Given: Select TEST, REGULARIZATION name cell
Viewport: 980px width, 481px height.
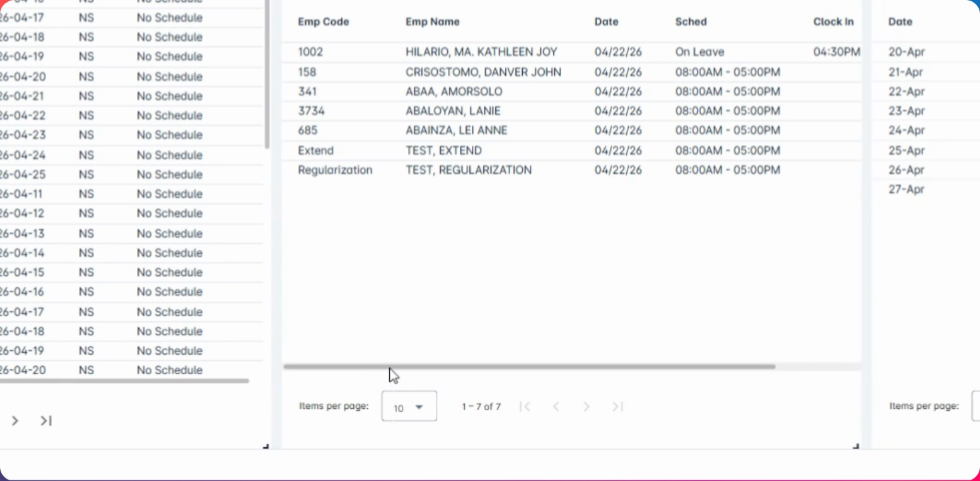Looking at the screenshot, I should pyautogui.click(x=469, y=170).
